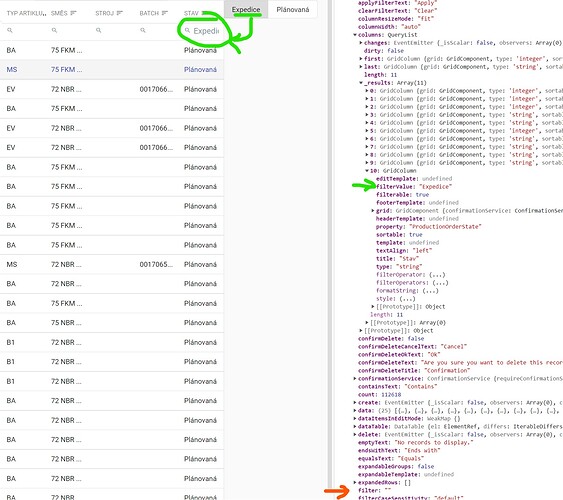Viewport: 563px width, 500px height.
Task: Click the textAlign: "left" line
Action: [404, 251]
